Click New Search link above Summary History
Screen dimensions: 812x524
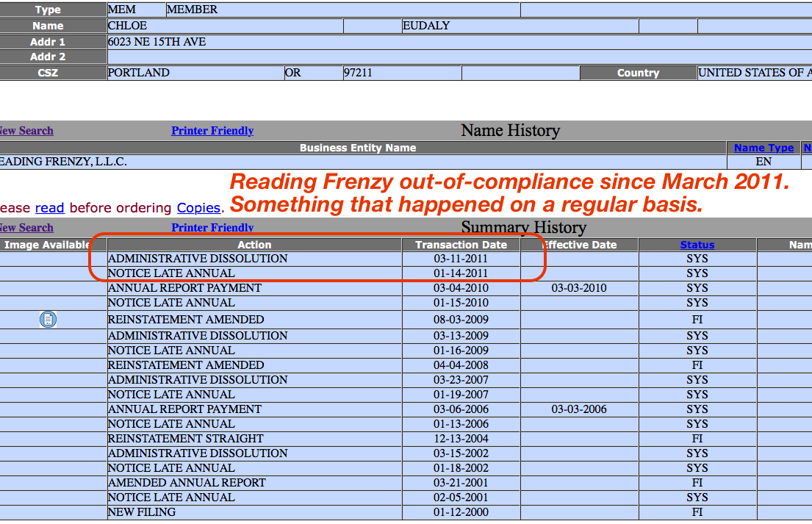pos(26,228)
